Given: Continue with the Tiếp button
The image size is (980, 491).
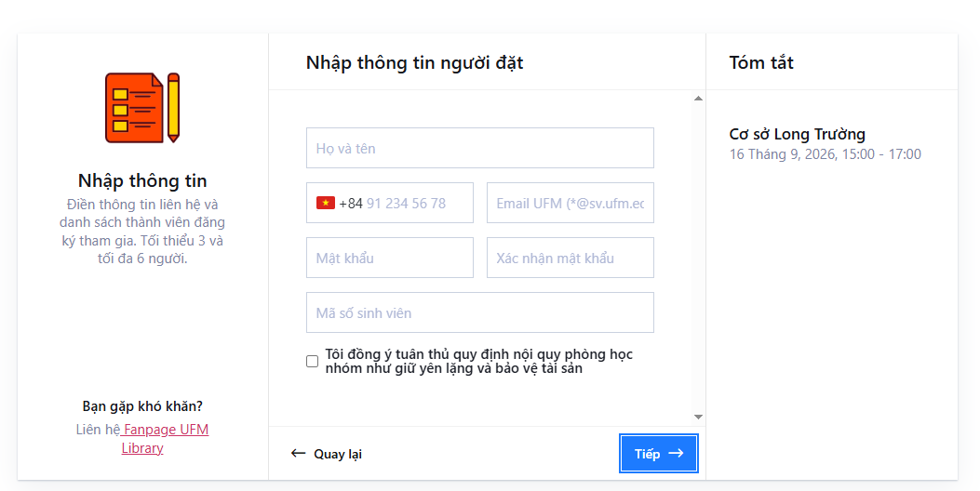Looking at the screenshot, I should (x=659, y=454).
